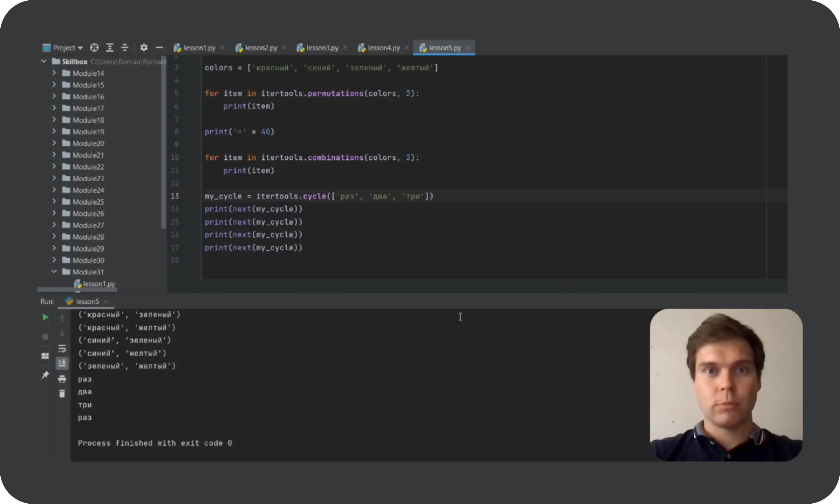
Task: Collapse the Skillbox root folder
Action: coord(44,62)
